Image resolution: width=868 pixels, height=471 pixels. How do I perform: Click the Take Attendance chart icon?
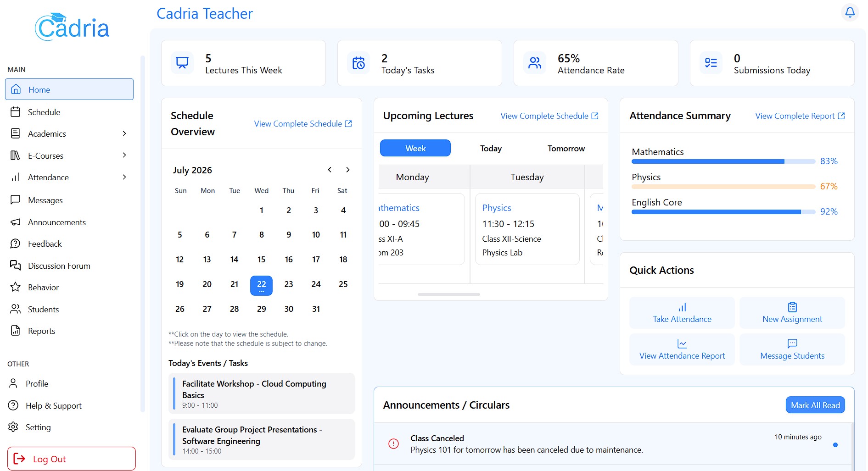[682, 307]
